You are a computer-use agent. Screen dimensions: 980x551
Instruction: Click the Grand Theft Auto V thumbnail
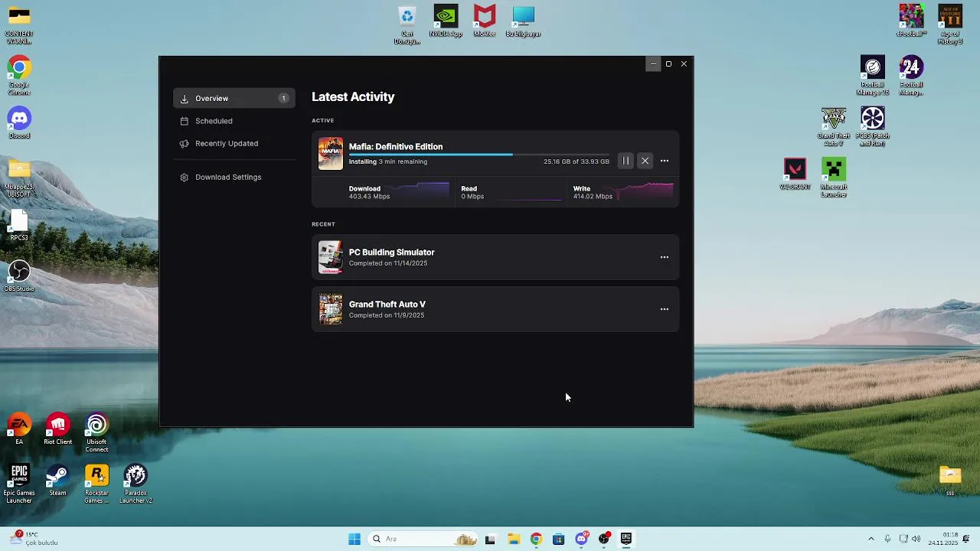(331, 309)
